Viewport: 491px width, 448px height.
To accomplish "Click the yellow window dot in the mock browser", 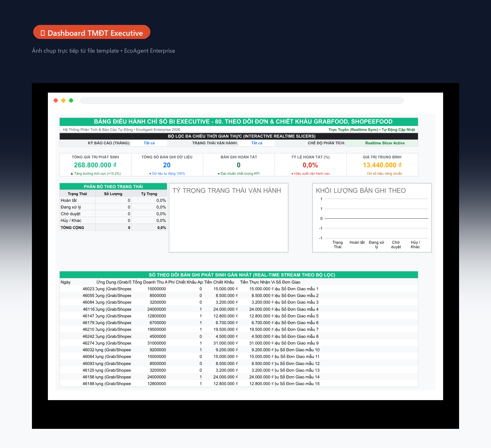I will (x=64, y=101).
